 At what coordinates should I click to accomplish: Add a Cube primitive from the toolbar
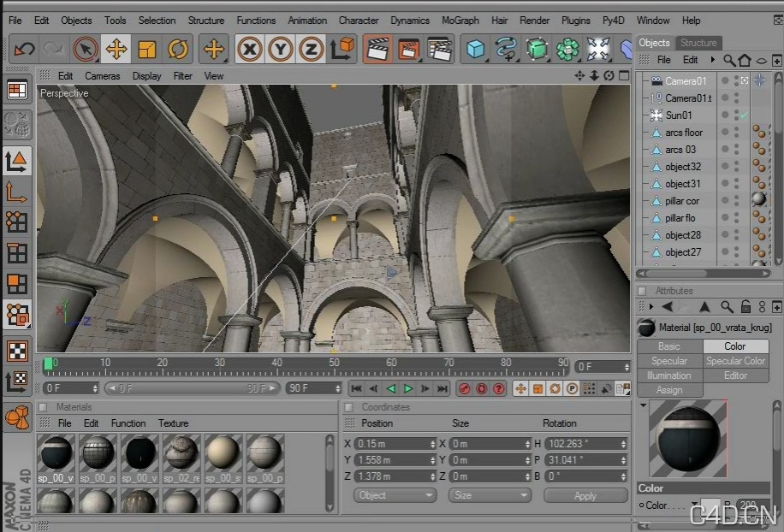475,49
